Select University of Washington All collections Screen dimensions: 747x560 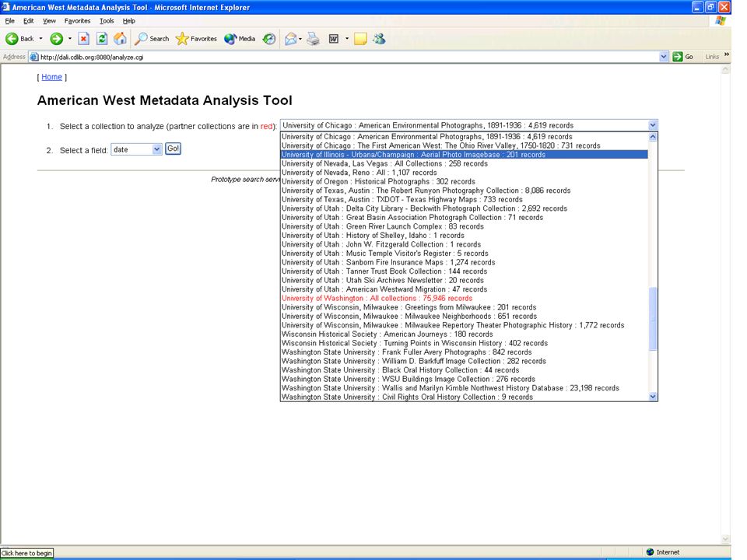coord(464,298)
